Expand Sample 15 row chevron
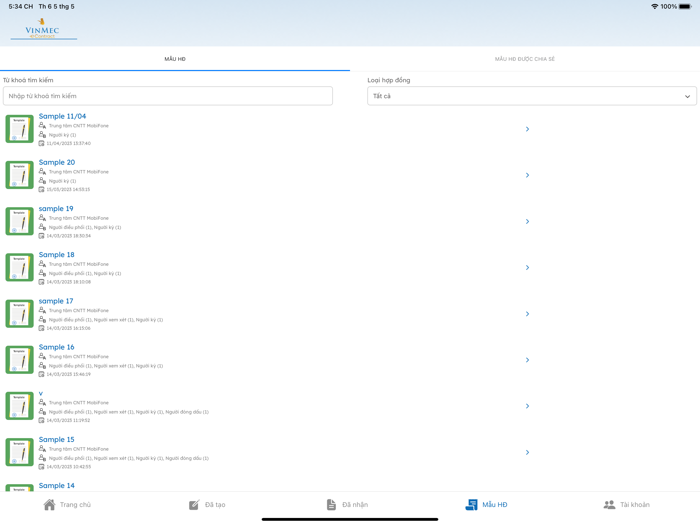 pyautogui.click(x=527, y=452)
